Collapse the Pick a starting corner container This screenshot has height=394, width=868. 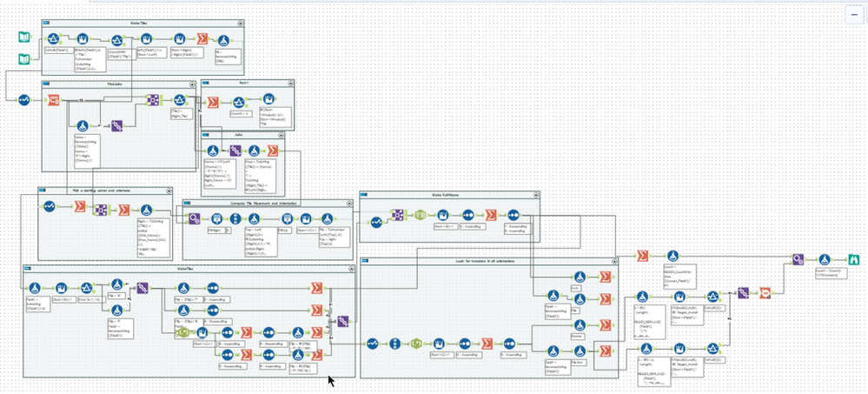[x=168, y=190]
